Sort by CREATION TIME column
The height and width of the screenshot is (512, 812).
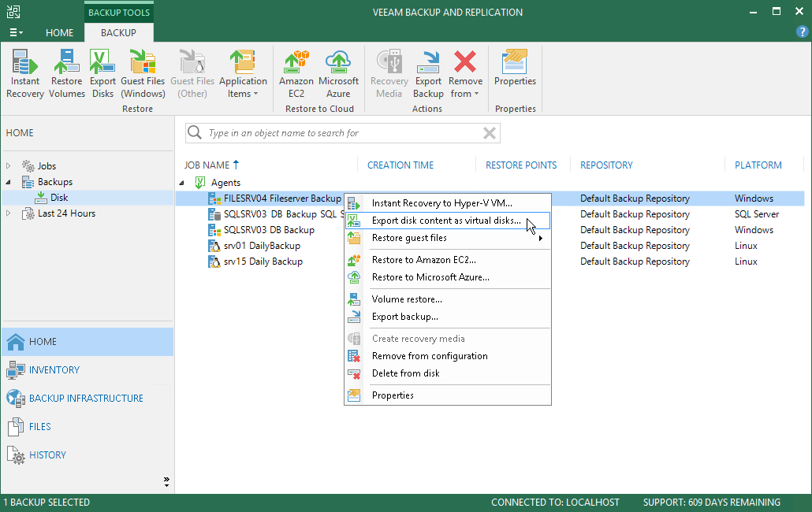400,165
